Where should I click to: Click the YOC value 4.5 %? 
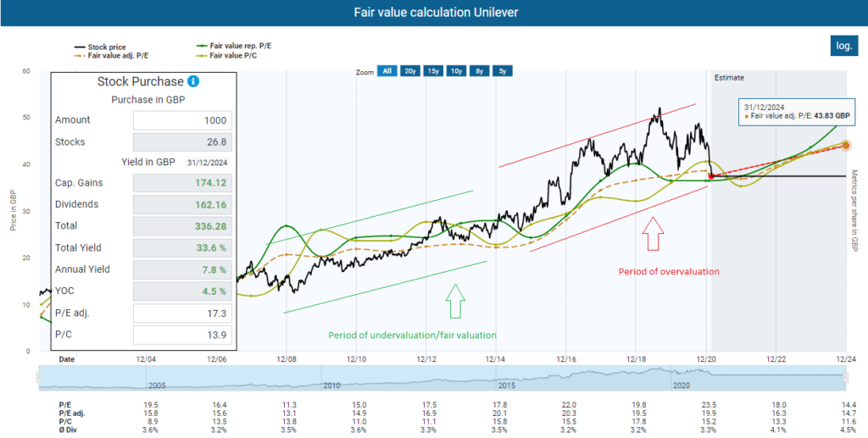click(183, 291)
